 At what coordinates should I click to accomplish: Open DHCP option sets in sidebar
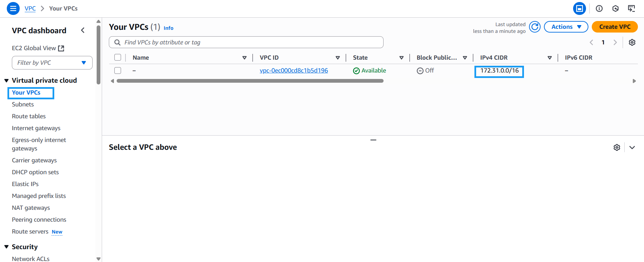(x=35, y=172)
